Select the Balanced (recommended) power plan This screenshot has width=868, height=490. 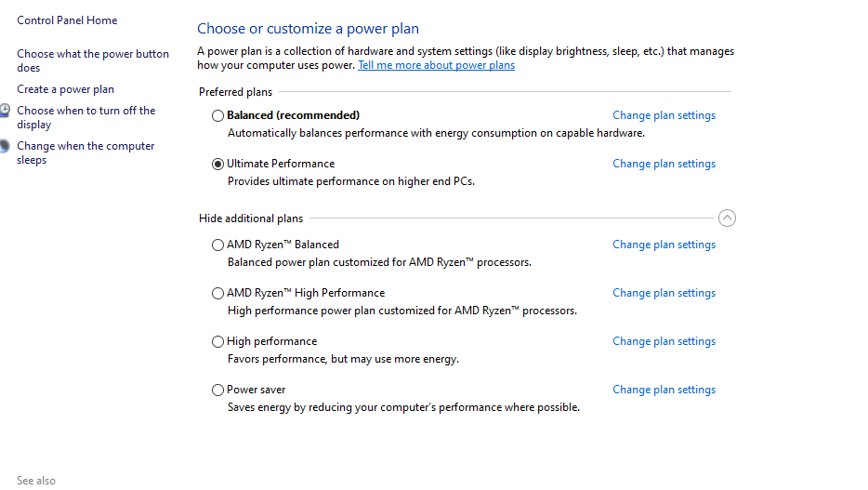pyautogui.click(x=217, y=115)
